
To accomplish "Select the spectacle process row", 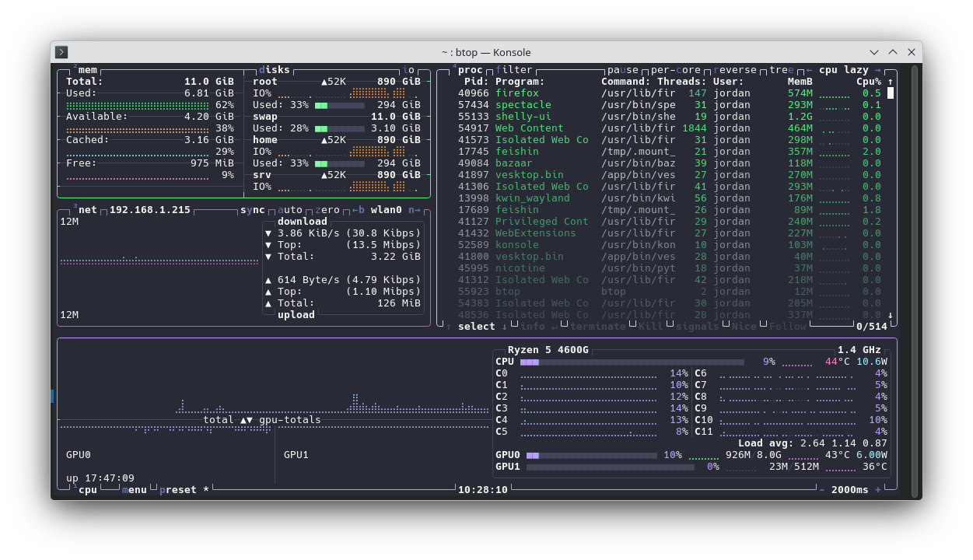I will click(670, 105).
